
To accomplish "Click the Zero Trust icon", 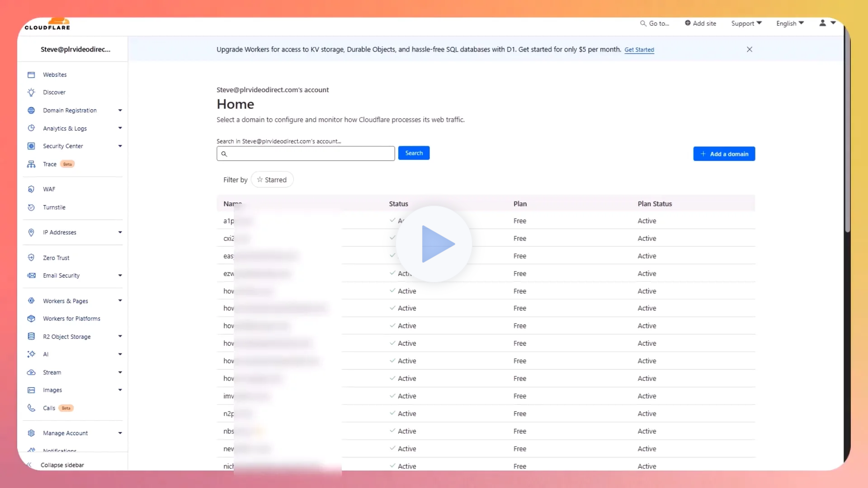I will (31, 258).
